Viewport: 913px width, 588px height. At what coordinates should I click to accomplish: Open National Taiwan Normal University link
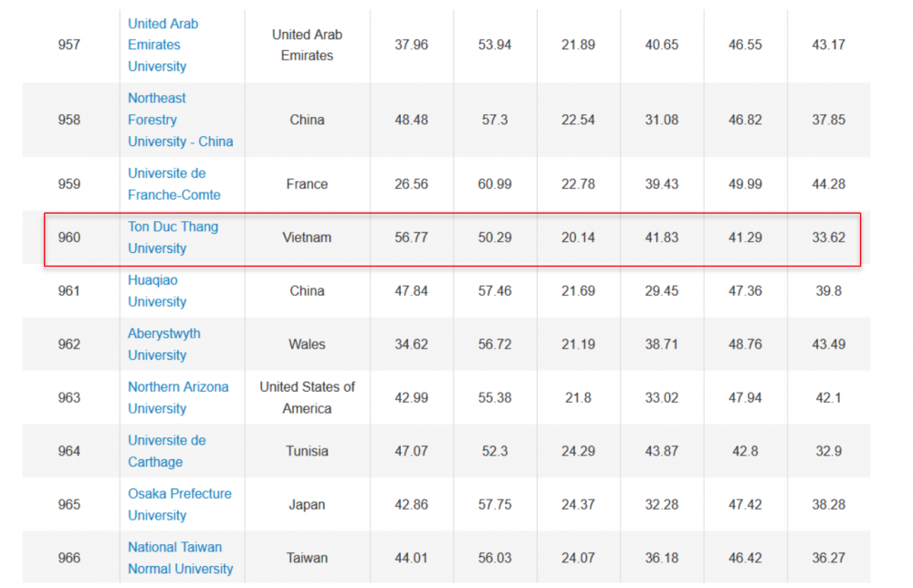pos(180,558)
